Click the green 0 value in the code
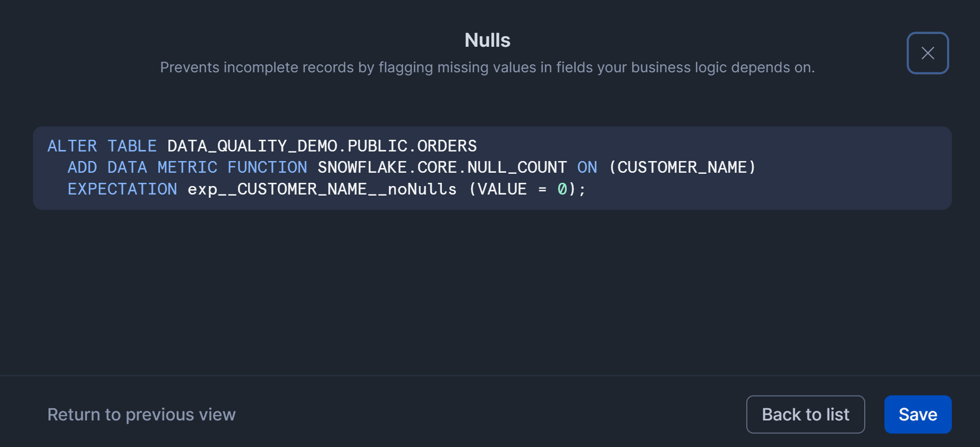Image resolution: width=980 pixels, height=447 pixels. click(x=562, y=189)
